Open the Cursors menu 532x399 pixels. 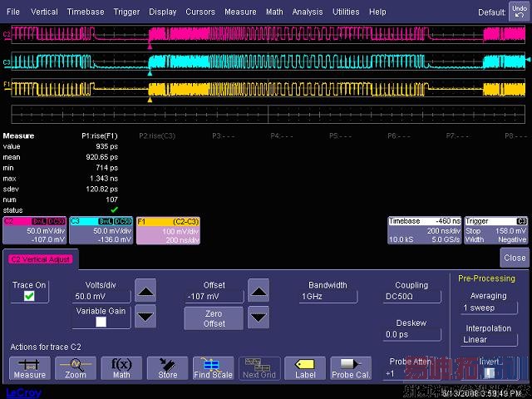(x=200, y=12)
